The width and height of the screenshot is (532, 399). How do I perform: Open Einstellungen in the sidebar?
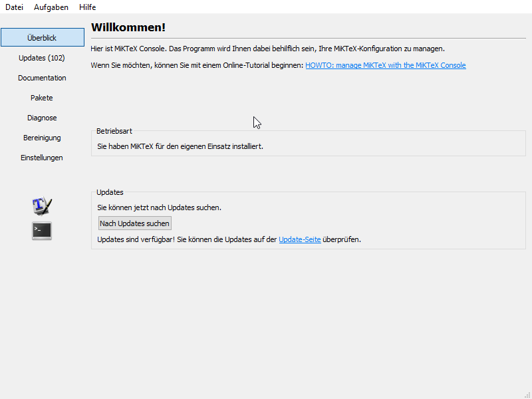point(42,158)
